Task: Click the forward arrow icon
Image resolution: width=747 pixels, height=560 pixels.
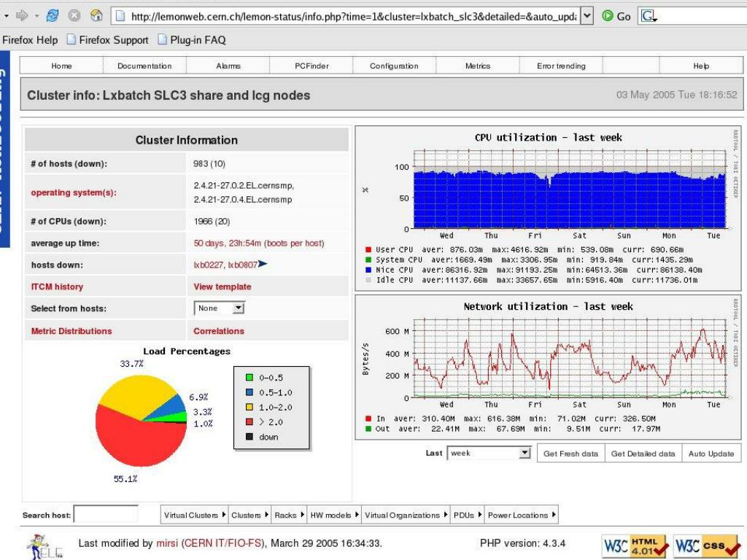Action: [22, 15]
